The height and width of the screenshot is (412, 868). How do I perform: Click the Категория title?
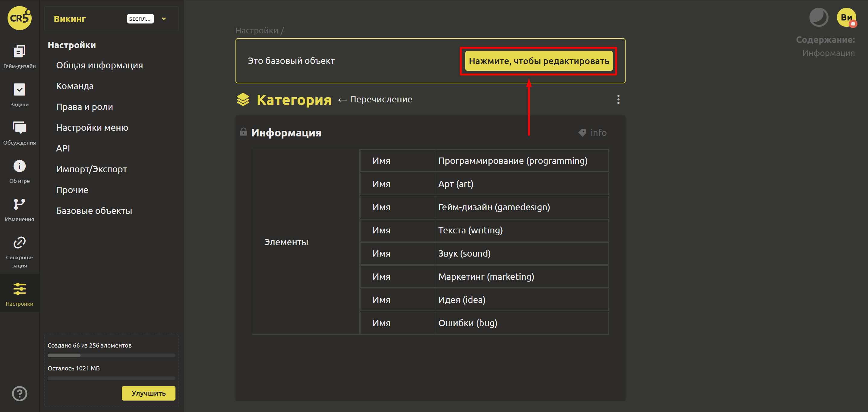point(294,100)
